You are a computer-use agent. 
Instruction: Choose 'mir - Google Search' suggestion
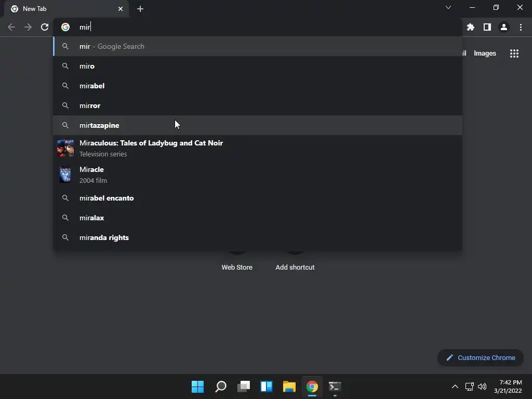coord(258,46)
